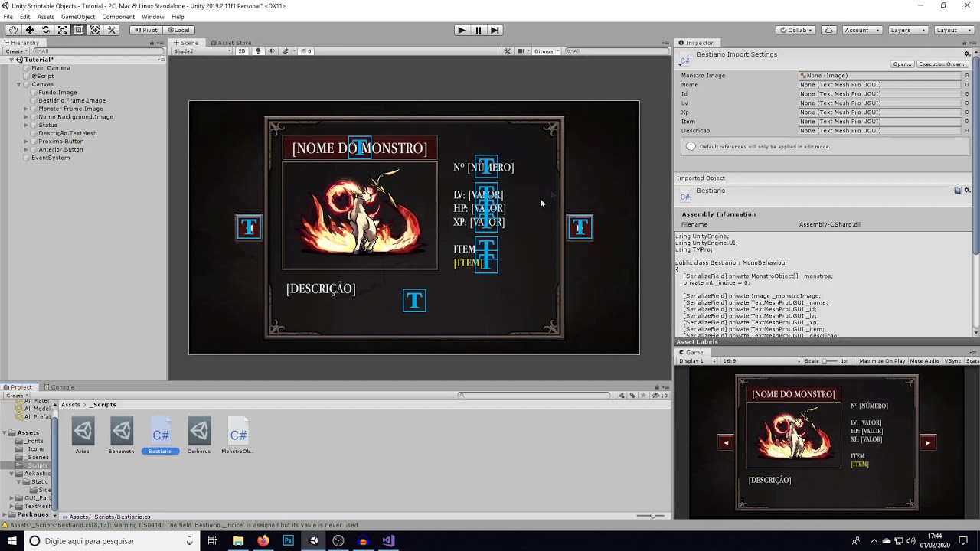Open the Shaded draw mode dropdown
The width and height of the screenshot is (980, 551).
202,51
